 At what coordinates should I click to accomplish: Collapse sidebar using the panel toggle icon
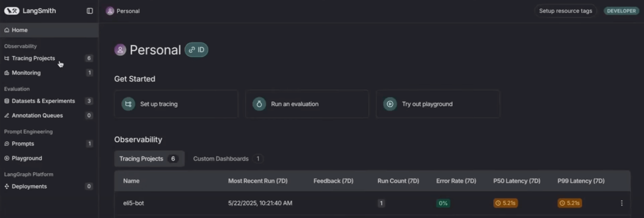(x=90, y=11)
